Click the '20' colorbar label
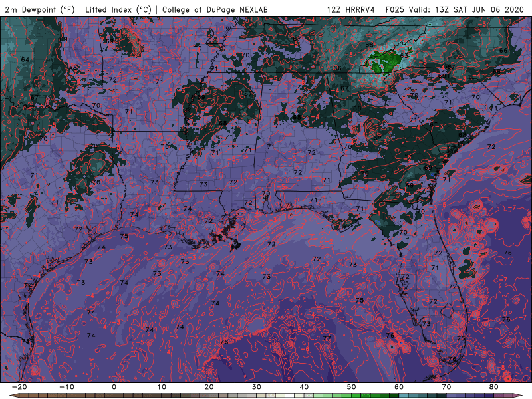532x399 pixels. (209, 387)
